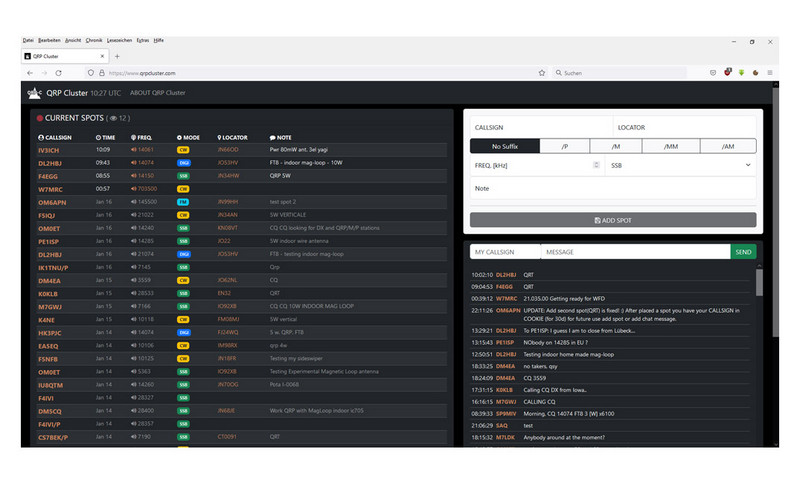The height and width of the screenshot is (484, 800).
Task: Select the /P suffix option
Action: (x=565, y=146)
